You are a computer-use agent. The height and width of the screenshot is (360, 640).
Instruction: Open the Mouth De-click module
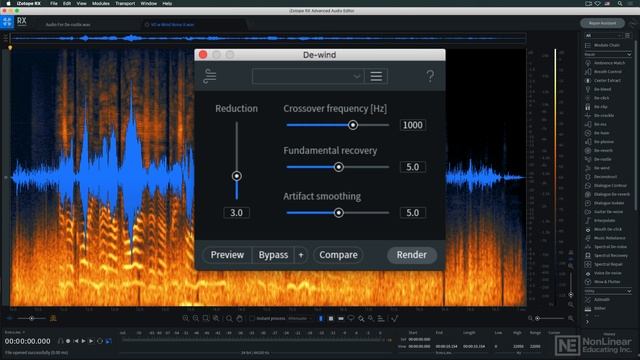pos(608,229)
